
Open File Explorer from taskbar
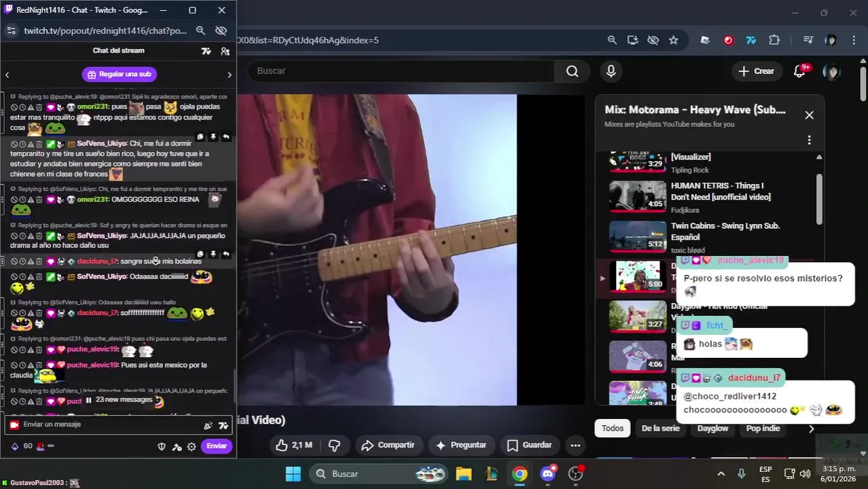(x=463, y=474)
